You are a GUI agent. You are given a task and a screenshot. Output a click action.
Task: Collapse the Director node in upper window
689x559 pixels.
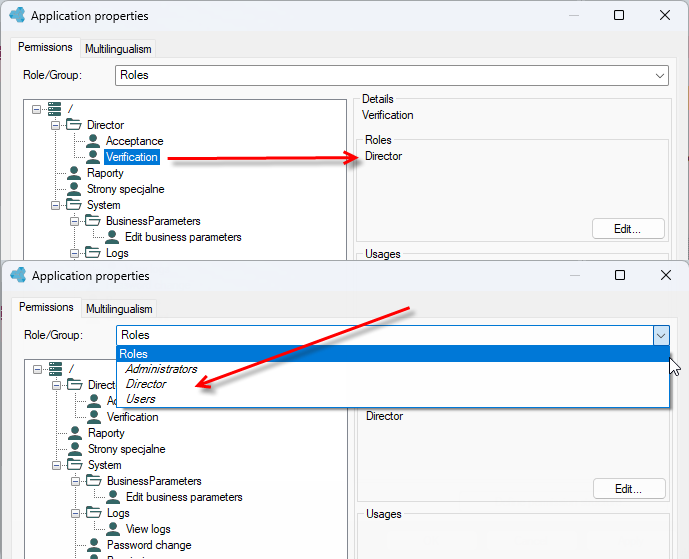55,125
